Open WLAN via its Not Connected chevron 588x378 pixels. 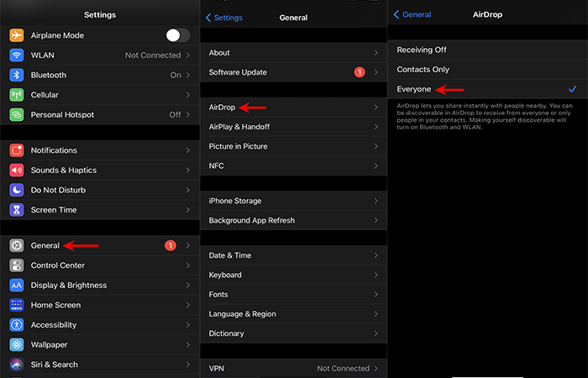188,55
